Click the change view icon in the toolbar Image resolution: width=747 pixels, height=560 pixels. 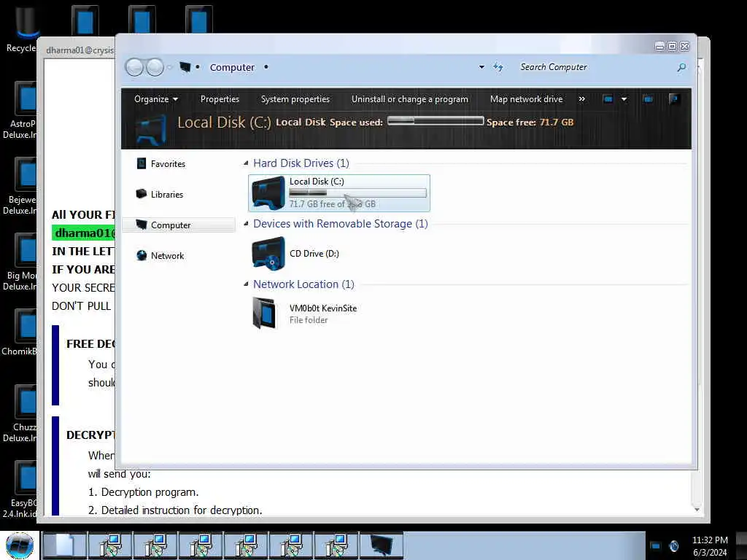(608, 99)
